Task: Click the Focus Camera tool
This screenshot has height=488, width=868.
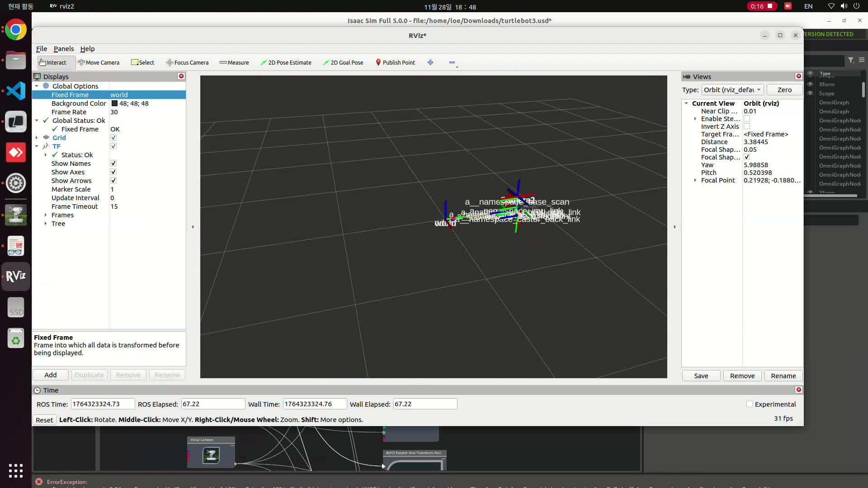Action: click(187, 62)
